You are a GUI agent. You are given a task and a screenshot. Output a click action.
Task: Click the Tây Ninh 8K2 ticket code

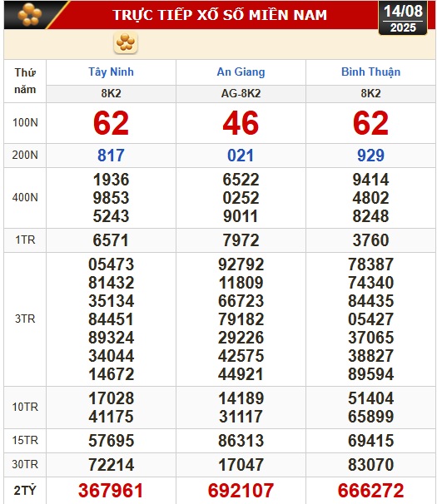(111, 93)
